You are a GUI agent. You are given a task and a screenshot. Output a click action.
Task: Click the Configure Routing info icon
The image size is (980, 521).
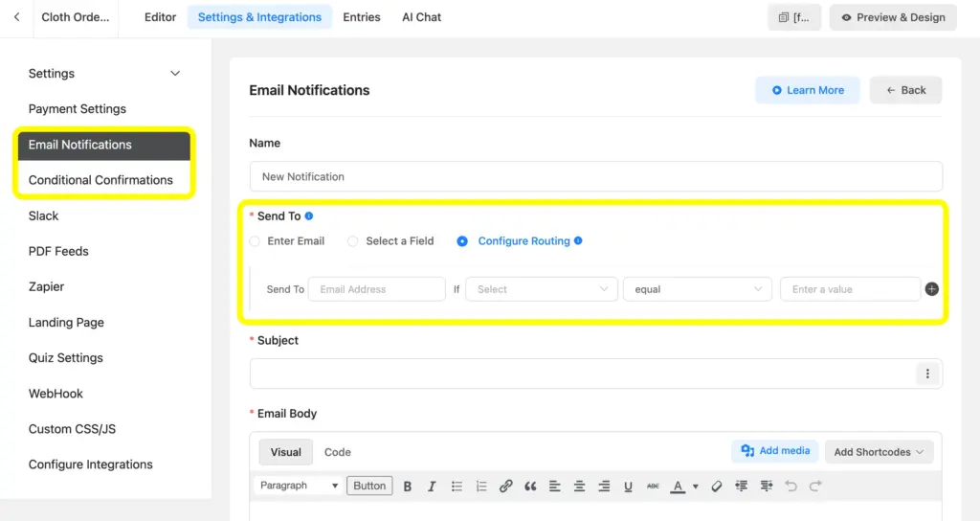(578, 240)
